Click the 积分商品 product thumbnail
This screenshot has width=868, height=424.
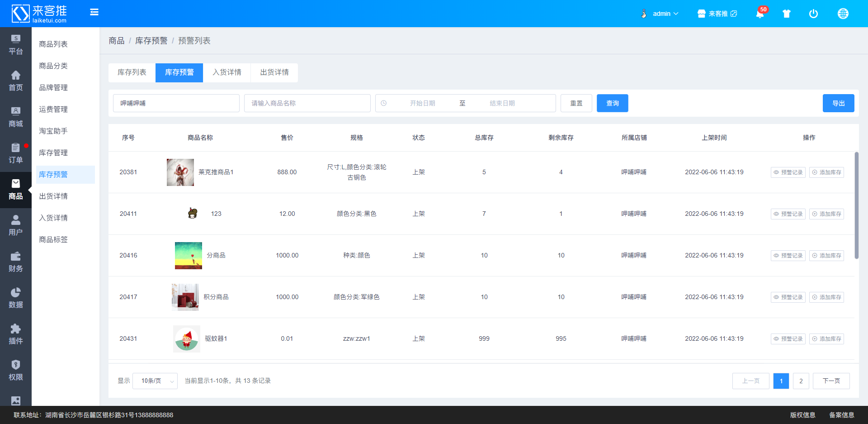185,297
